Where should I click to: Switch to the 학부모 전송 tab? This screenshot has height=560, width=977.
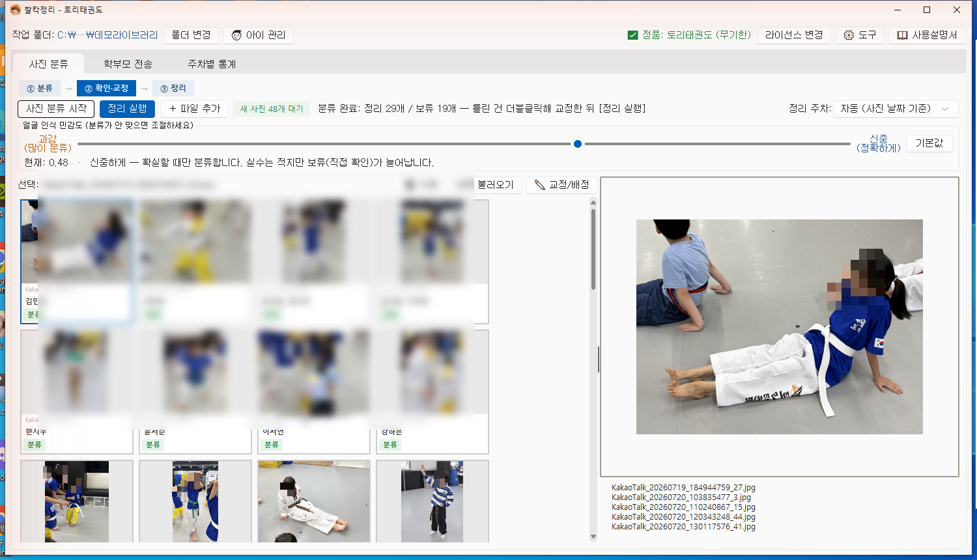128,64
